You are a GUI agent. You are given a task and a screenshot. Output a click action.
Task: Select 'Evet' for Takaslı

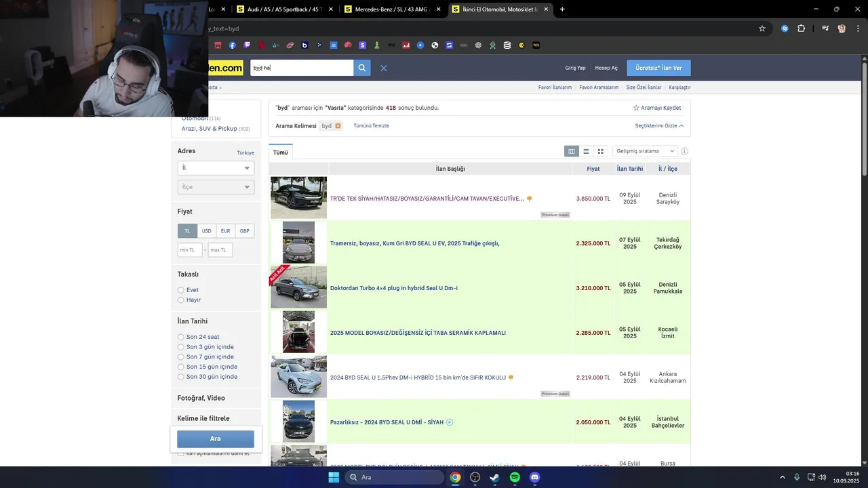(181, 290)
